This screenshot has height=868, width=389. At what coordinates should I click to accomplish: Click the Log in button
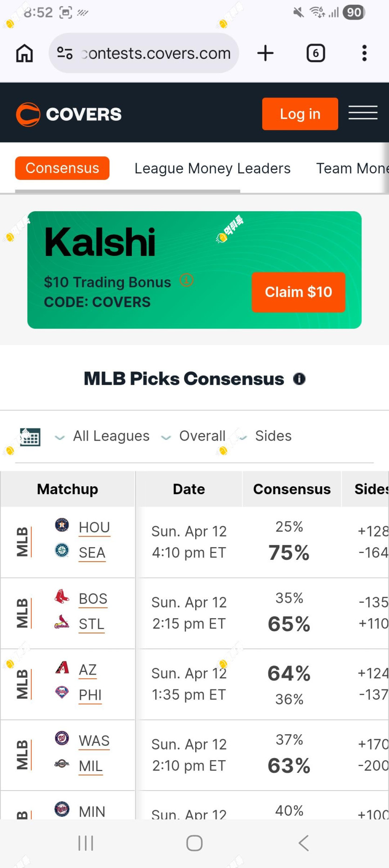(300, 114)
